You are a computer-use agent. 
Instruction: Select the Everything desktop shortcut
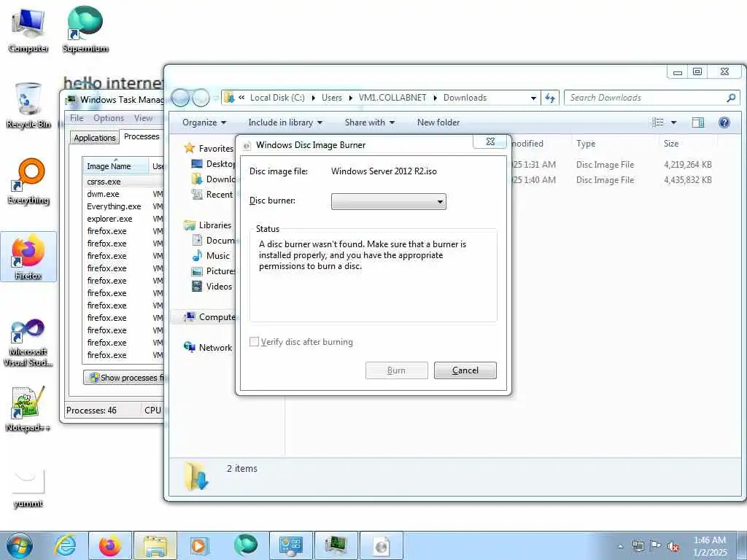[28, 182]
